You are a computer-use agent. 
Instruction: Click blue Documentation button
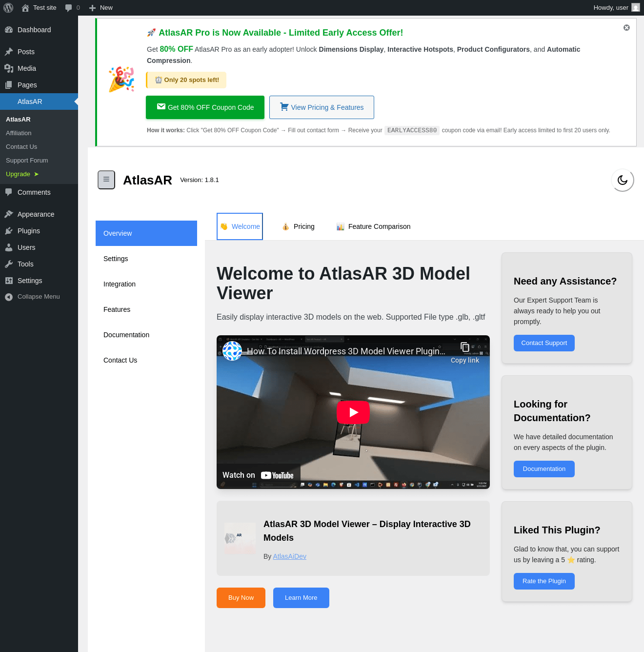544,469
